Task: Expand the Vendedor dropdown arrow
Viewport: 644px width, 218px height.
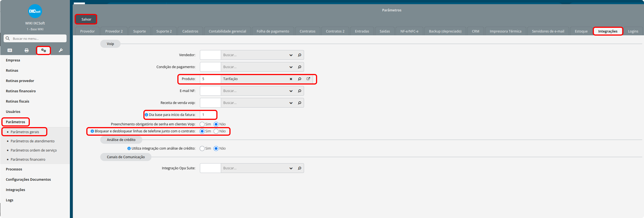Action: coord(291,55)
